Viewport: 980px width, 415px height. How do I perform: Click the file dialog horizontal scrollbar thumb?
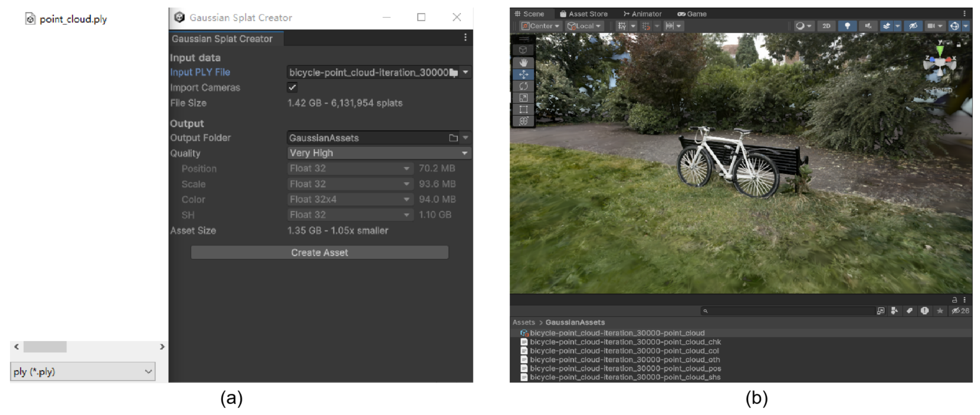[45, 347]
